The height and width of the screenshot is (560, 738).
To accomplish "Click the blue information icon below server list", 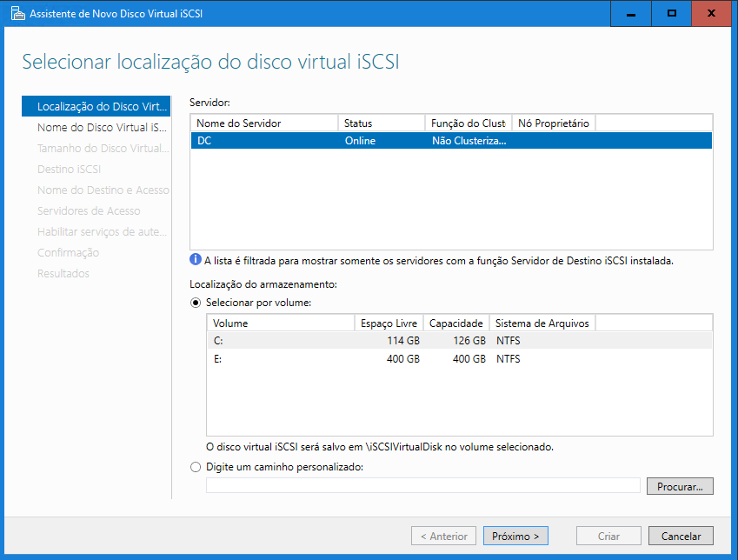I will point(196,259).
